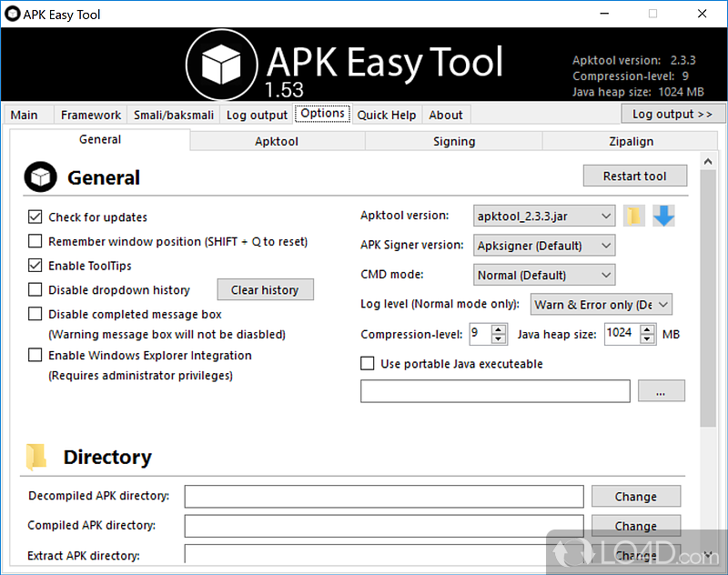Image resolution: width=728 pixels, height=575 pixels.
Task: Click the title bar application icon
Action: (13, 15)
